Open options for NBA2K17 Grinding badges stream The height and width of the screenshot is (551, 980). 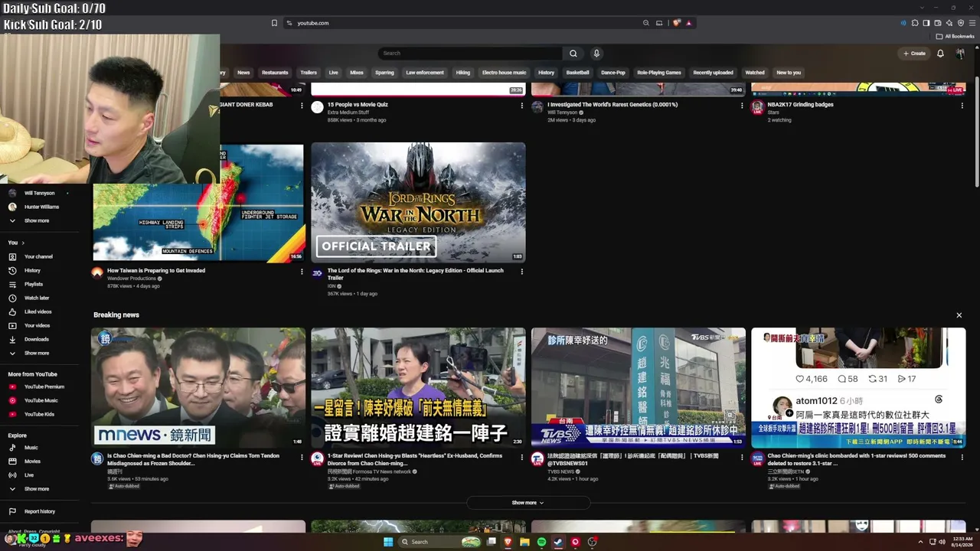tap(962, 106)
